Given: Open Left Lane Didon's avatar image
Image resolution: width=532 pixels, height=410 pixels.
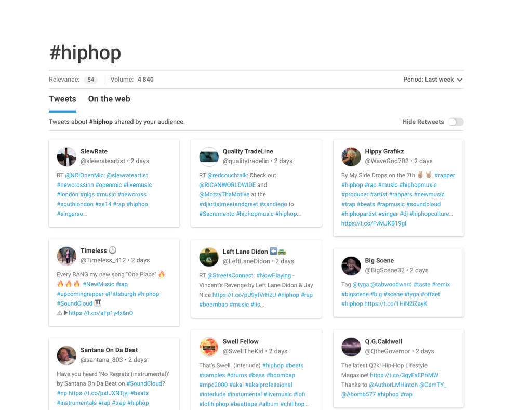Looking at the screenshot, I should (209, 257).
